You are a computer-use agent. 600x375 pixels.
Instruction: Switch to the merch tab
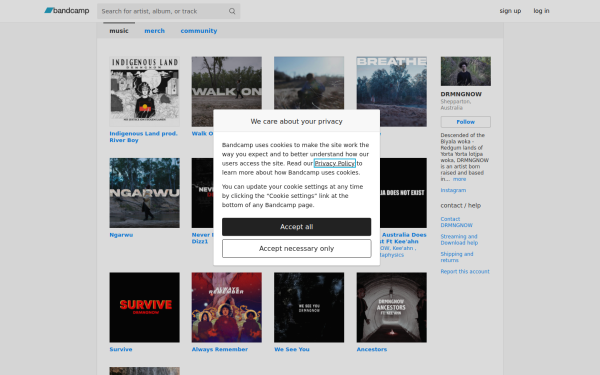154,31
